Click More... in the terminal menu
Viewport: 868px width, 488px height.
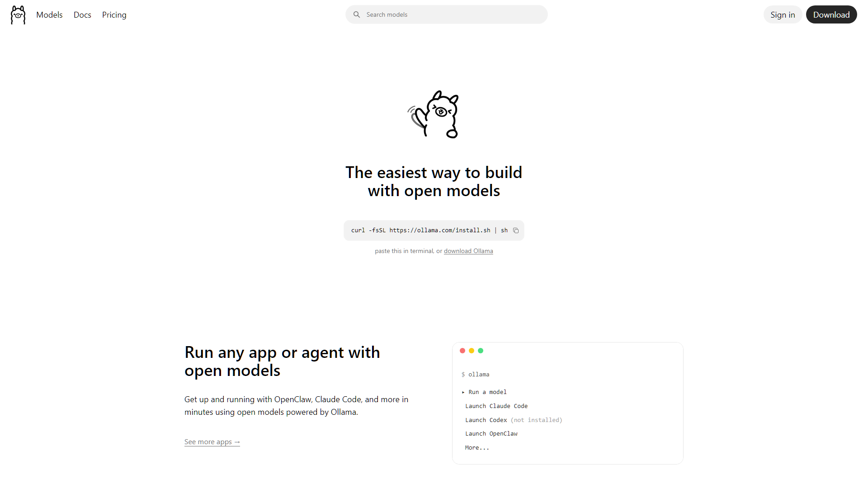click(477, 448)
